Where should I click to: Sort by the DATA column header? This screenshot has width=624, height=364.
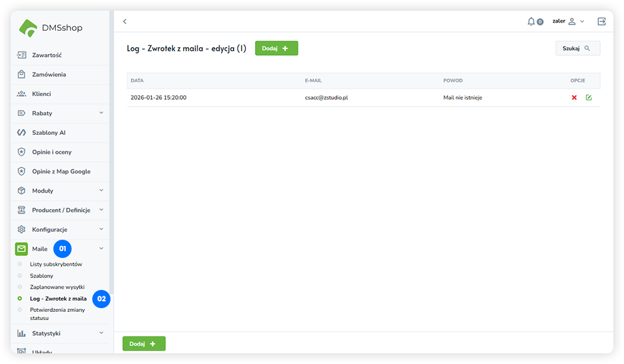[137, 81]
